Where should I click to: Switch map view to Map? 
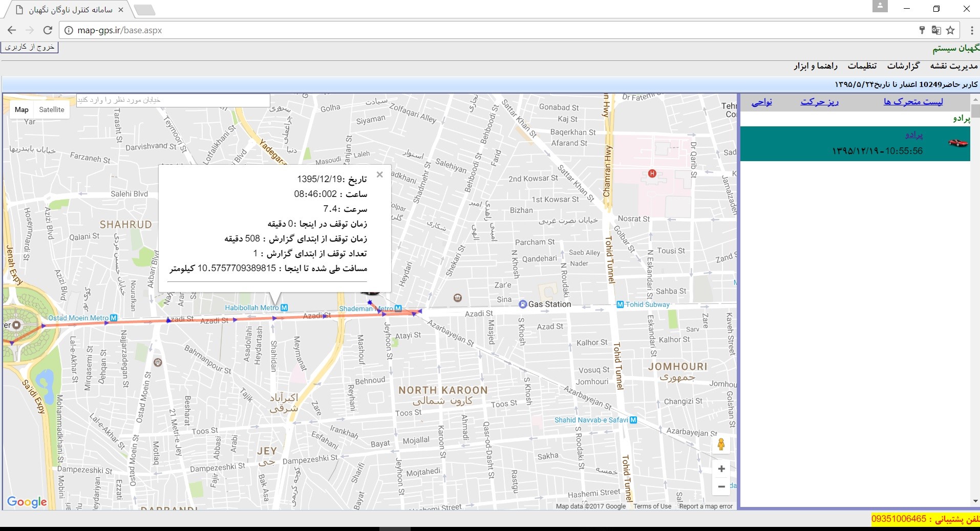22,109
